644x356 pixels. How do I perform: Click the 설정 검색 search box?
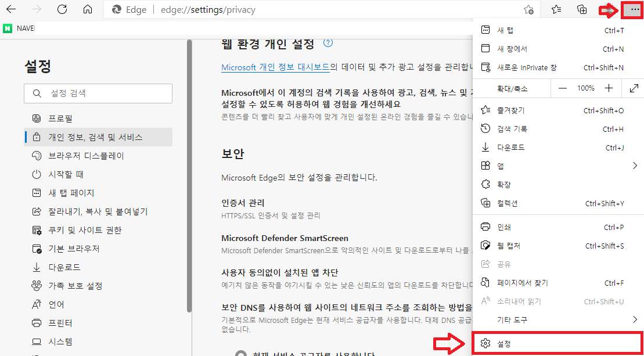98,93
